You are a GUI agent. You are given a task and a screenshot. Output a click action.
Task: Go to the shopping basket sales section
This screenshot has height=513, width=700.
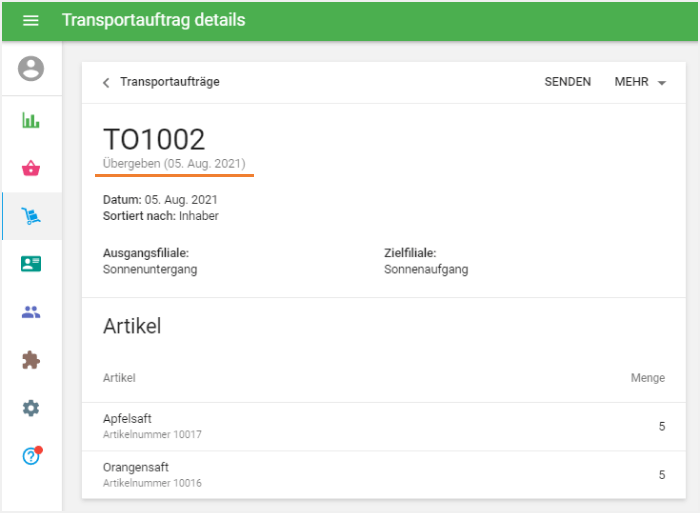[x=31, y=168]
